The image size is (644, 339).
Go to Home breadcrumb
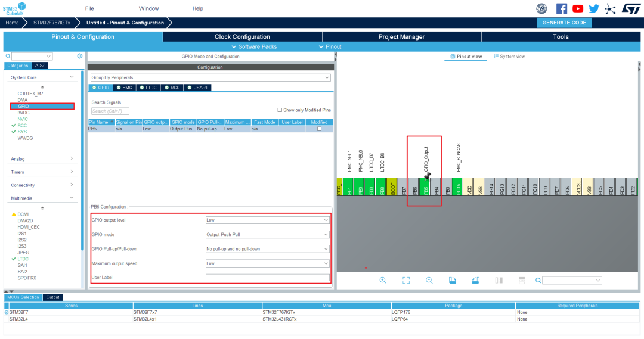12,23
